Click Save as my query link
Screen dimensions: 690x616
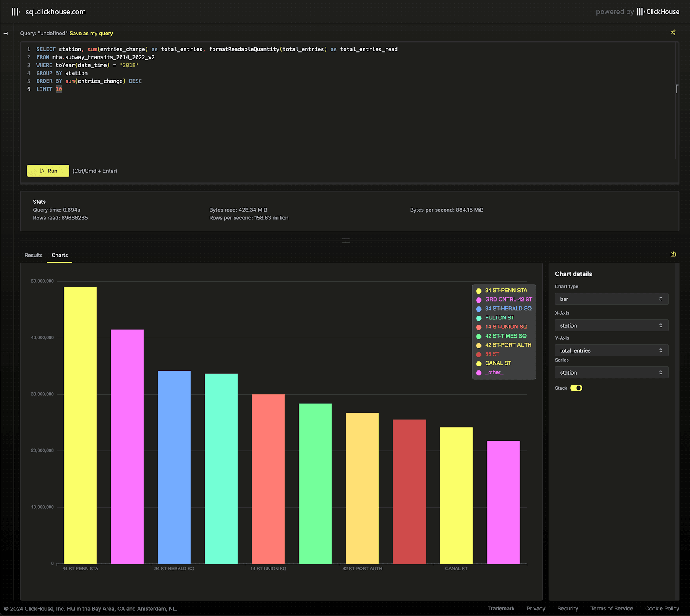tap(91, 34)
